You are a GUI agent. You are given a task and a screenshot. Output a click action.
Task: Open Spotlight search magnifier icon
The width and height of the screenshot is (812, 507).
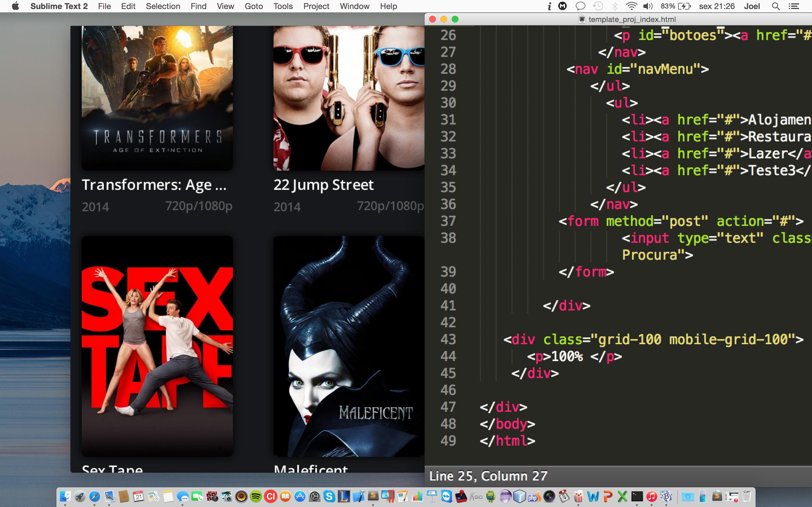click(x=776, y=6)
